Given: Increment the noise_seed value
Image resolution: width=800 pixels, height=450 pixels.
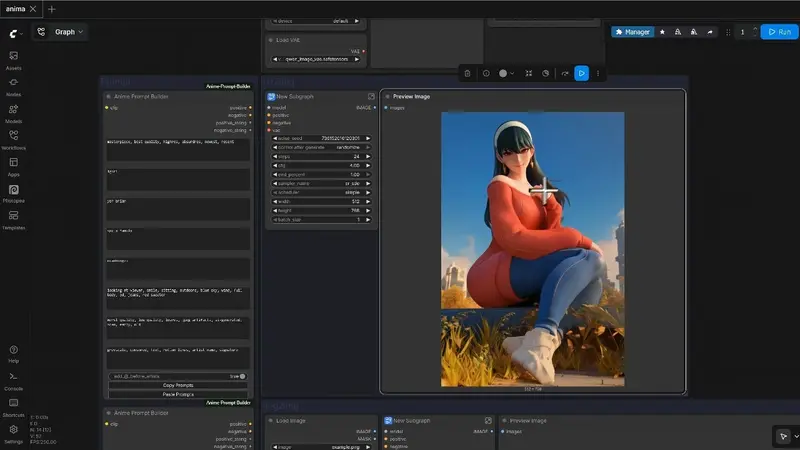Looking at the screenshot, I should click(368, 138).
